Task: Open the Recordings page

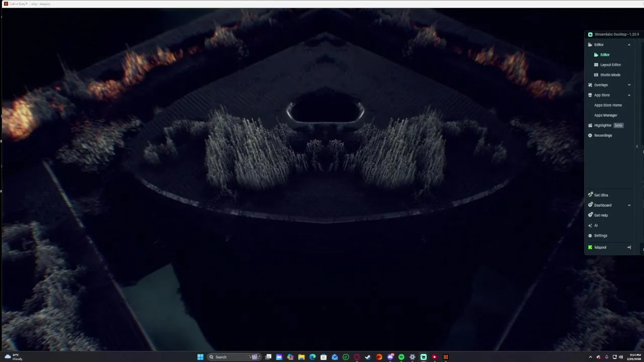Action: pyautogui.click(x=600, y=135)
